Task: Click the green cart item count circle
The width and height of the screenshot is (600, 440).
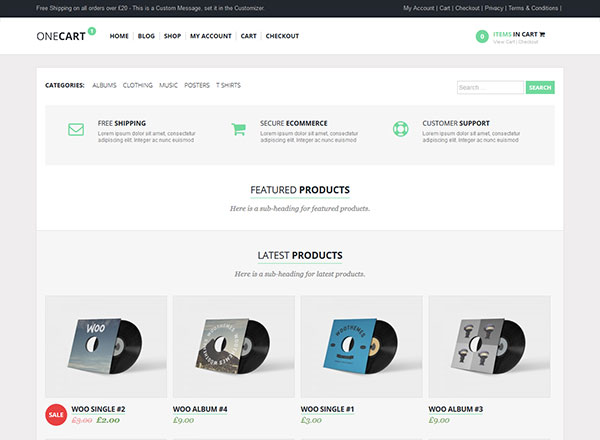Action: point(483,37)
